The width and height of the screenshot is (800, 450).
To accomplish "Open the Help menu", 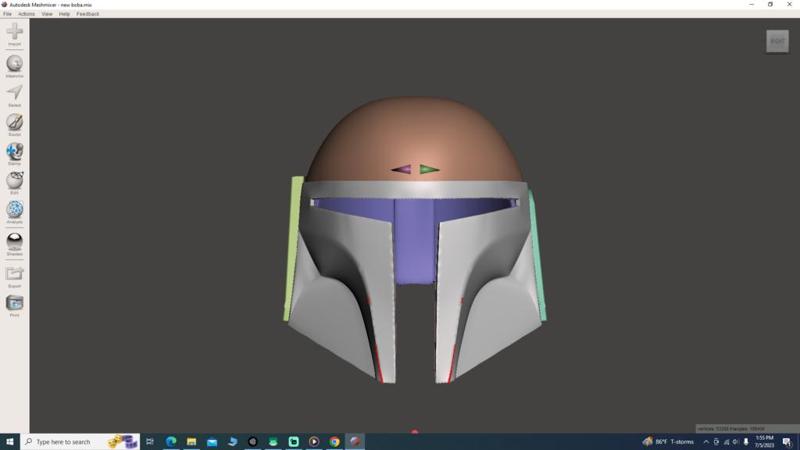I will click(x=64, y=14).
